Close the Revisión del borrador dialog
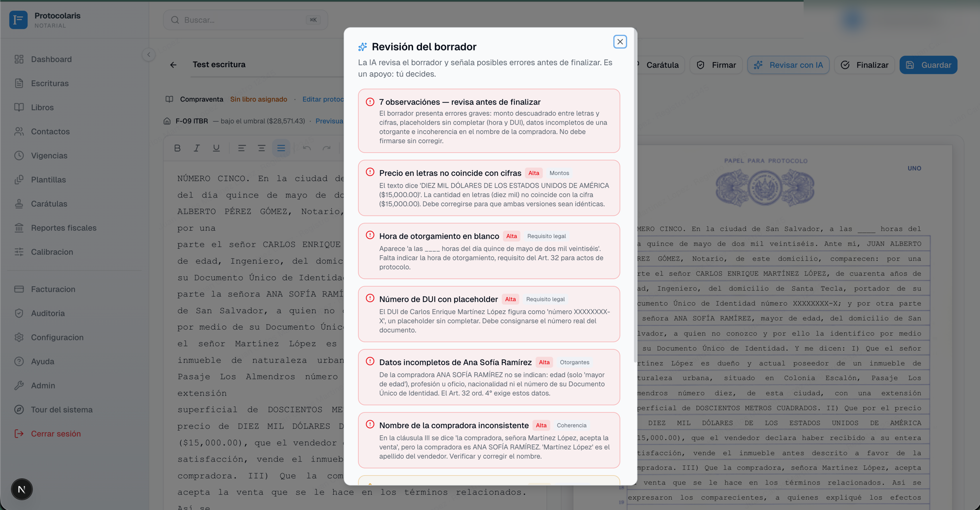The height and width of the screenshot is (510, 980). (x=620, y=42)
